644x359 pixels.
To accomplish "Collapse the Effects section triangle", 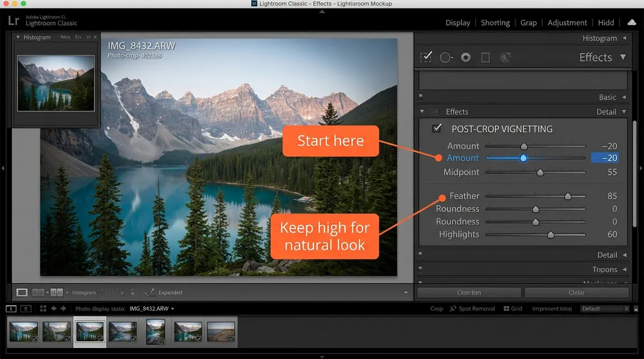I will click(422, 112).
